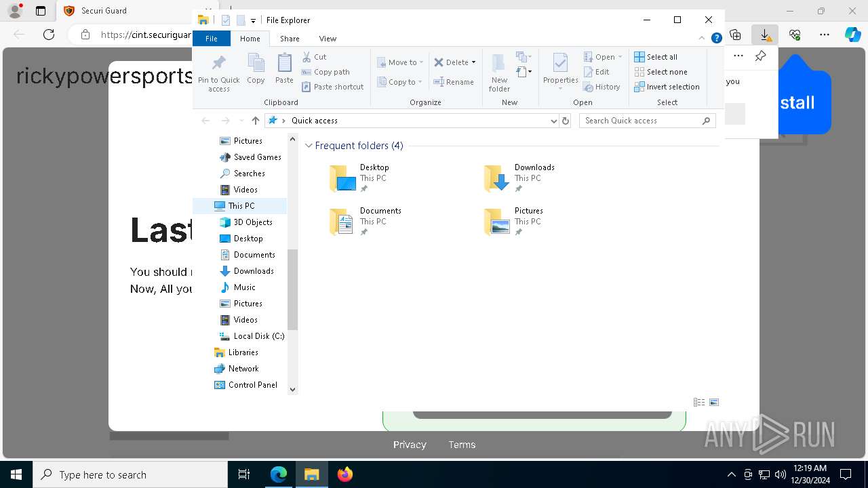Expand address bar history dropdown
Screen dimensions: 868x488
(555, 121)
